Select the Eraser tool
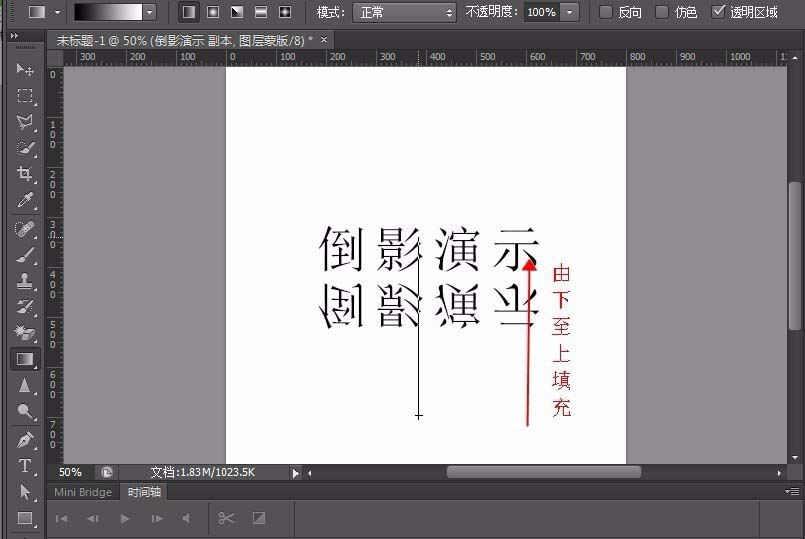This screenshot has width=805, height=539. (25, 333)
